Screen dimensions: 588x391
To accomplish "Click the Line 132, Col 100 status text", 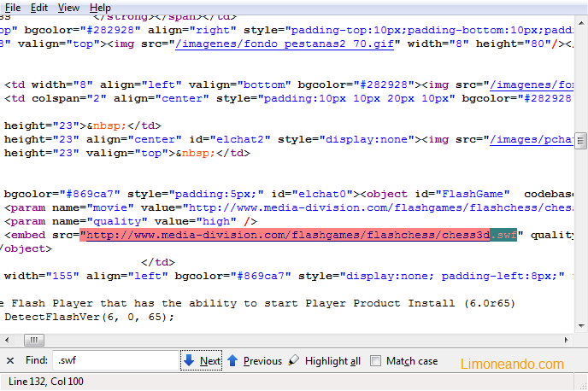I will (46, 382).
